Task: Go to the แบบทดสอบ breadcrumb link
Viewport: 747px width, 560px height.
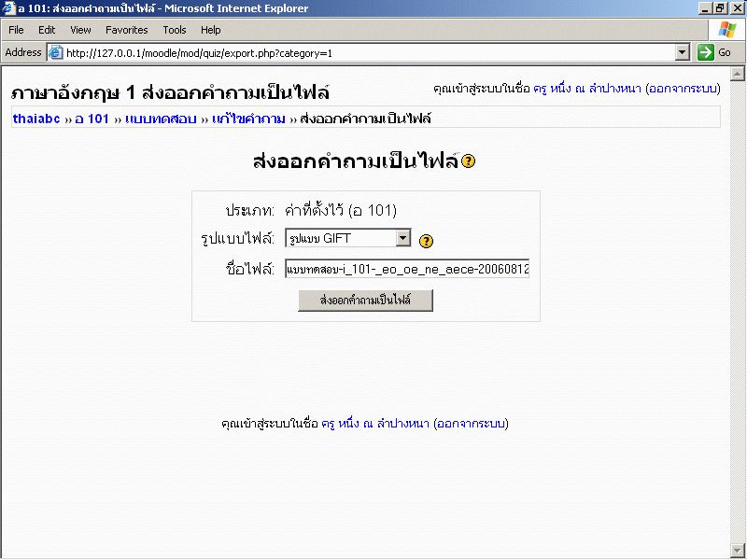Action: click(x=161, y=119)
